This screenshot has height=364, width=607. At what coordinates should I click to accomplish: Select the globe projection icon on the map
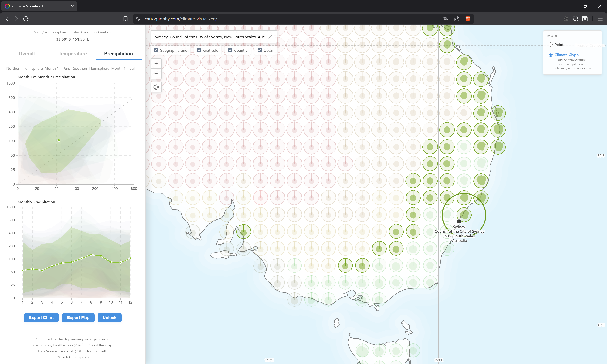point(156,87)
